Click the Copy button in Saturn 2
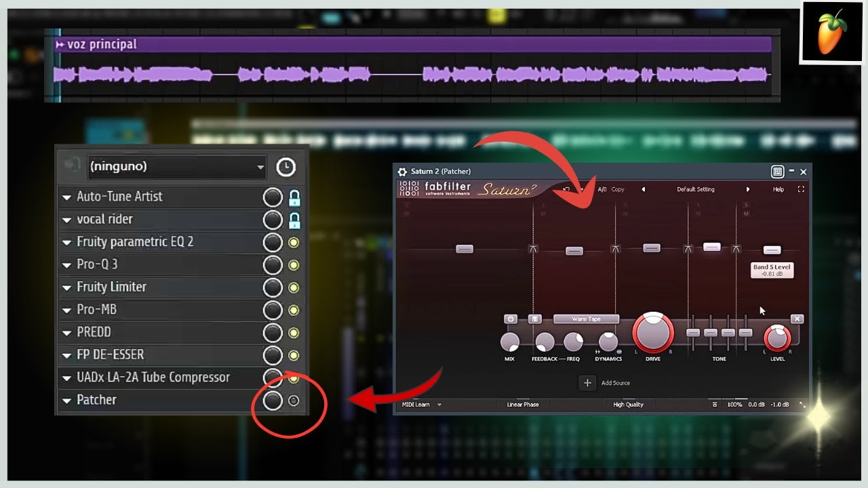The image size is (868, 488). coord(618,189)
